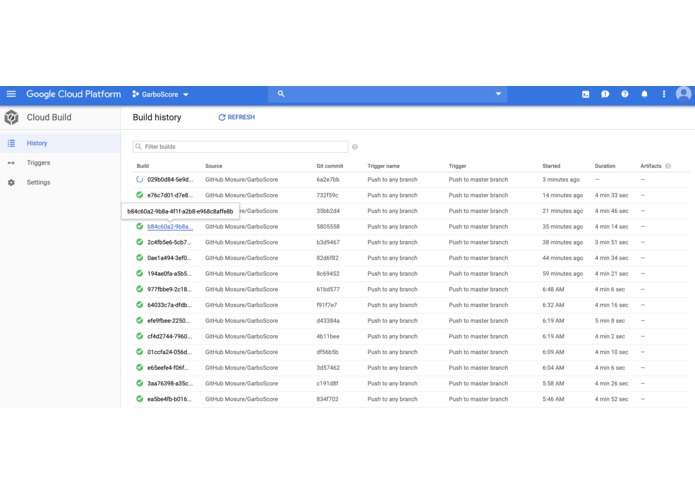Expand the search bar dropdown arrow

pos(498,94)
